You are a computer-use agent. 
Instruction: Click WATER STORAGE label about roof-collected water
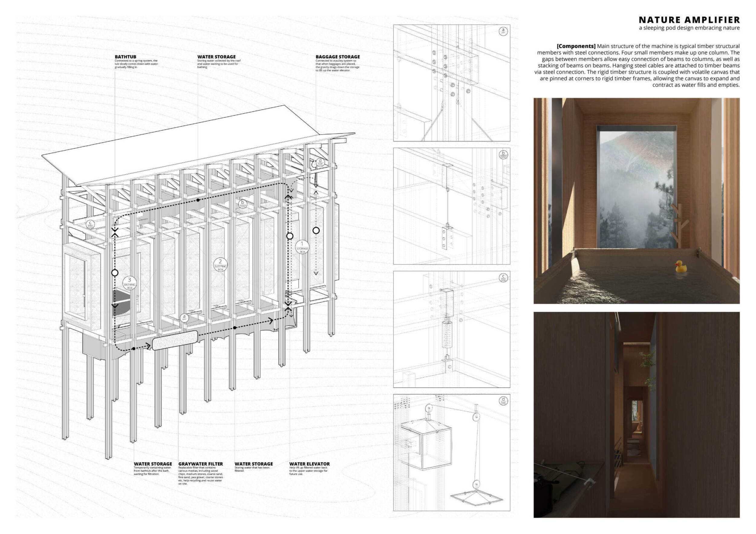point(216,57)
